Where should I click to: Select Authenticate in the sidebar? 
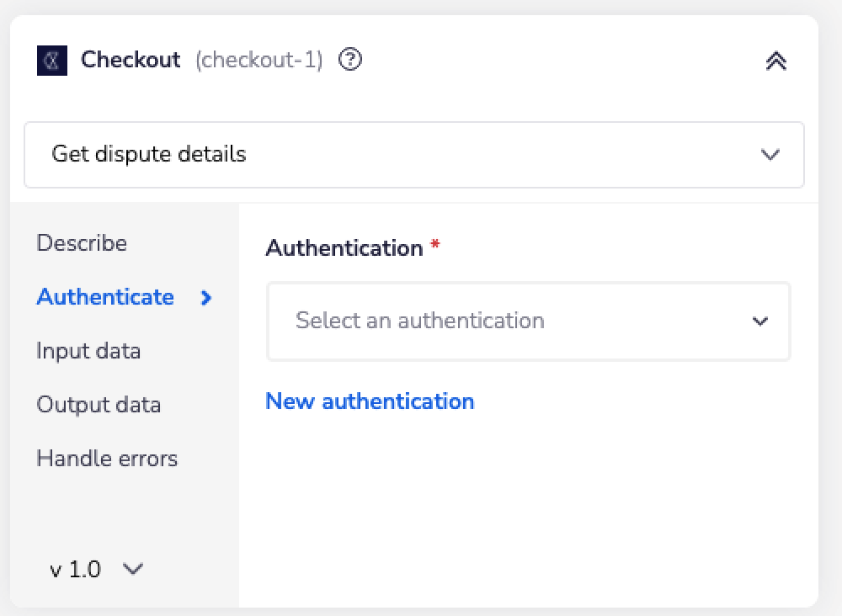coord(104,297)
